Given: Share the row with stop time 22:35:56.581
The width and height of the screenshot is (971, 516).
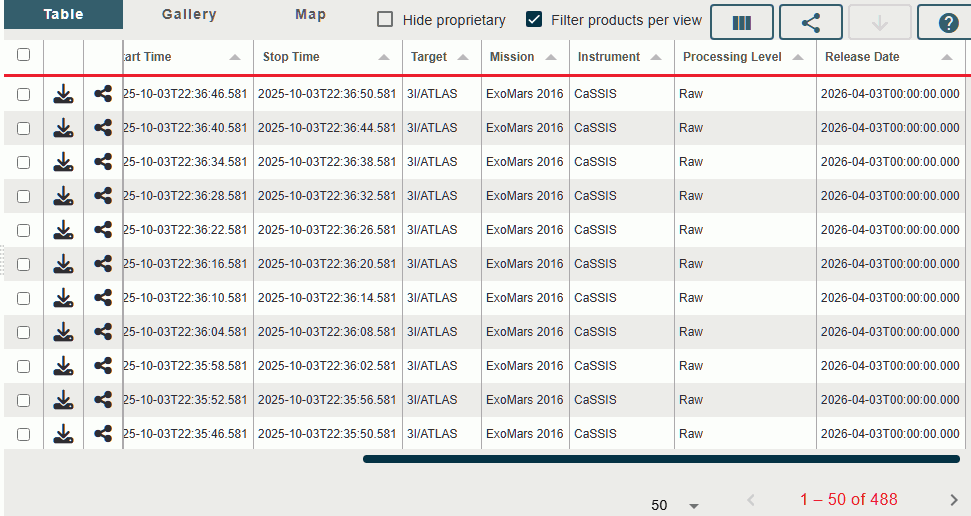Looking at the screenshot, I should click(x=102, y=400).
